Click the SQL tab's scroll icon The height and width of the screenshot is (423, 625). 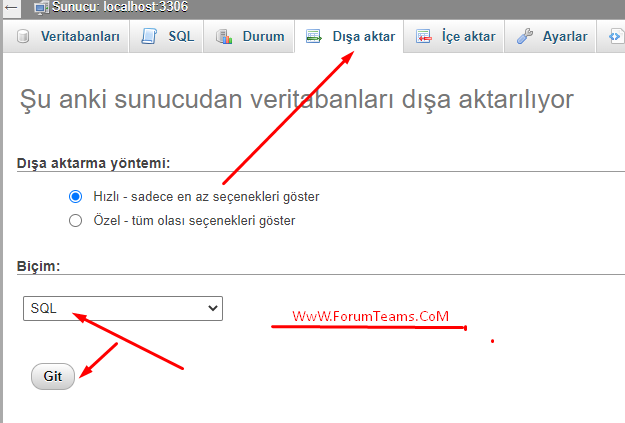point(149,36)
